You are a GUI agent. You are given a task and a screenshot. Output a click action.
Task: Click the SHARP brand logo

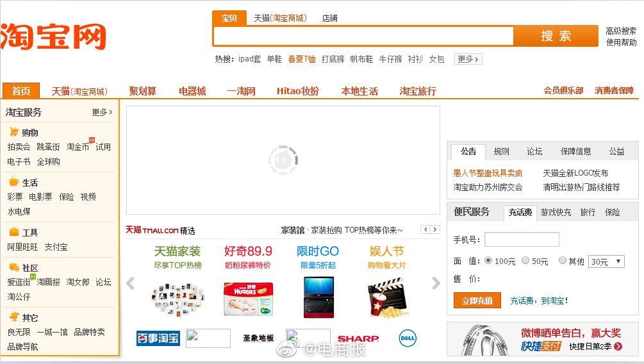point(358,338)
